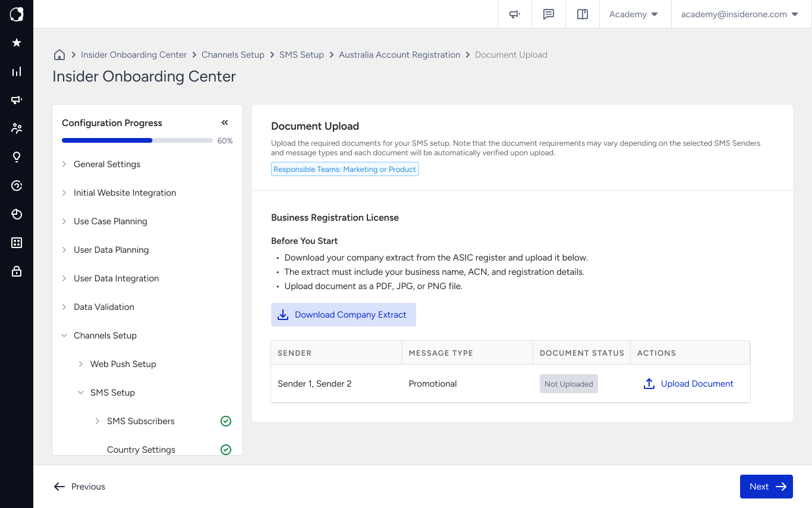Click the configuration progress bar
The height and width of the screenshot is (508, 812).
pyautogui.click(x=137, y=141)
